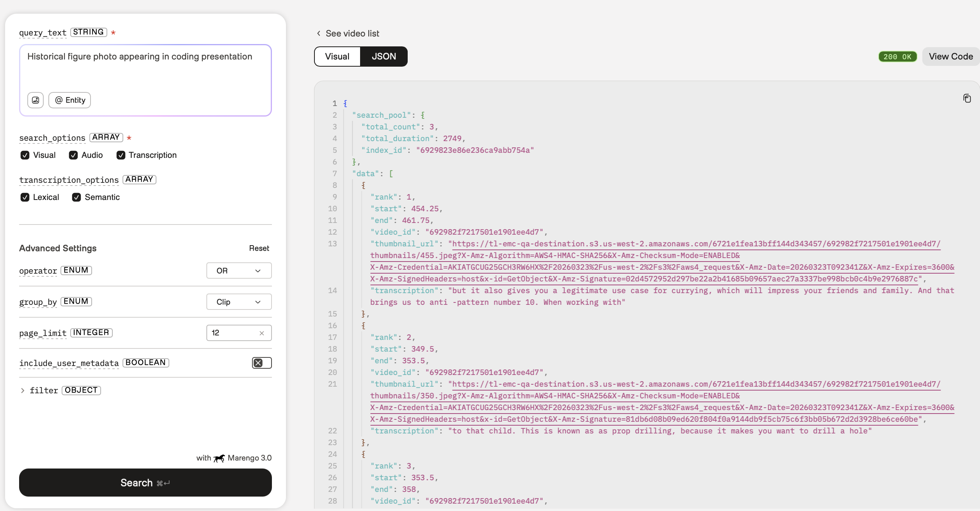The height and width of the screenshot is (511, 980).
Task: Switch to the Visual tab
Action: (337, 57)
